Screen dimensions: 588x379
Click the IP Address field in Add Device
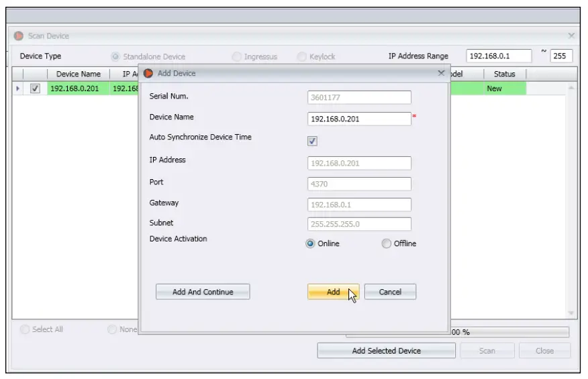359,163
